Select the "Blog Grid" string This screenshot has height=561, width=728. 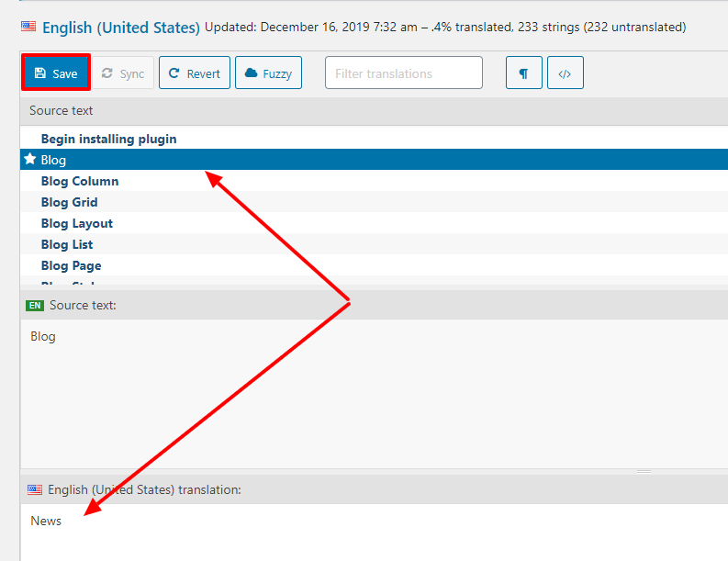pos(69,202)
